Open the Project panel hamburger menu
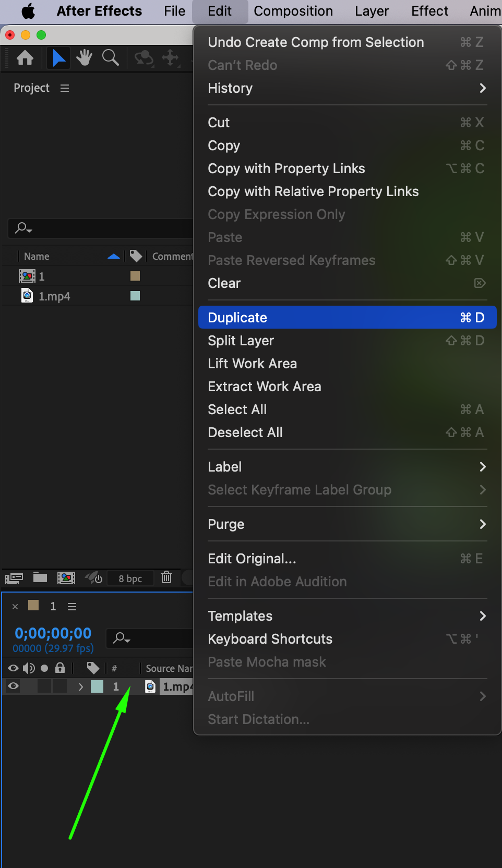 point(65,88)
